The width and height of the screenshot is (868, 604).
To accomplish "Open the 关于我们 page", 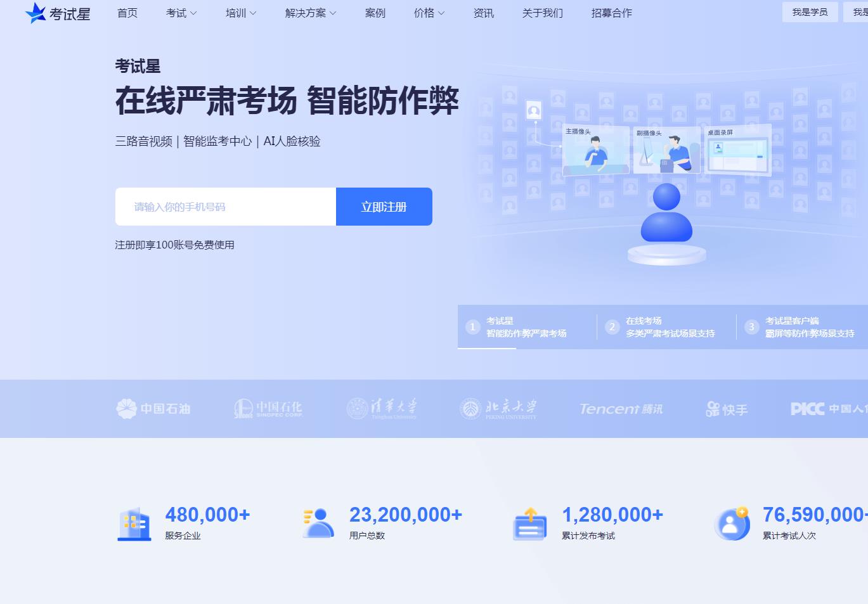I will pos(543,13).
